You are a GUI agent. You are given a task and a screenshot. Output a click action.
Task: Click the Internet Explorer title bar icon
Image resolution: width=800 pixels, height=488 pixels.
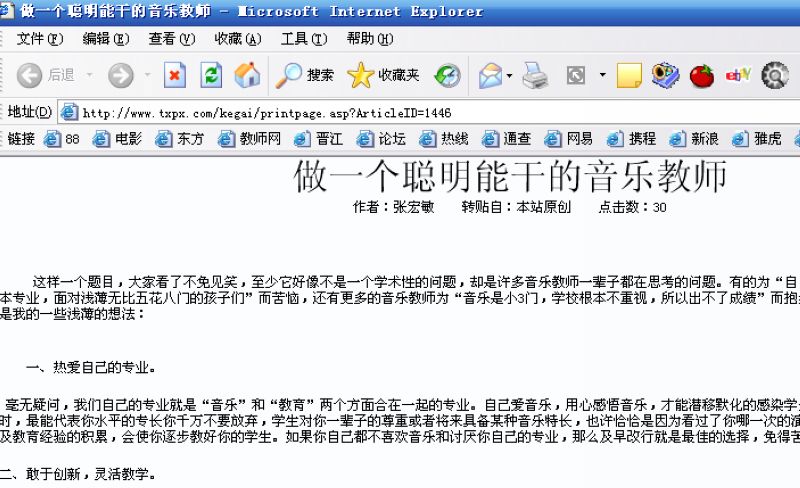(6, 11)
